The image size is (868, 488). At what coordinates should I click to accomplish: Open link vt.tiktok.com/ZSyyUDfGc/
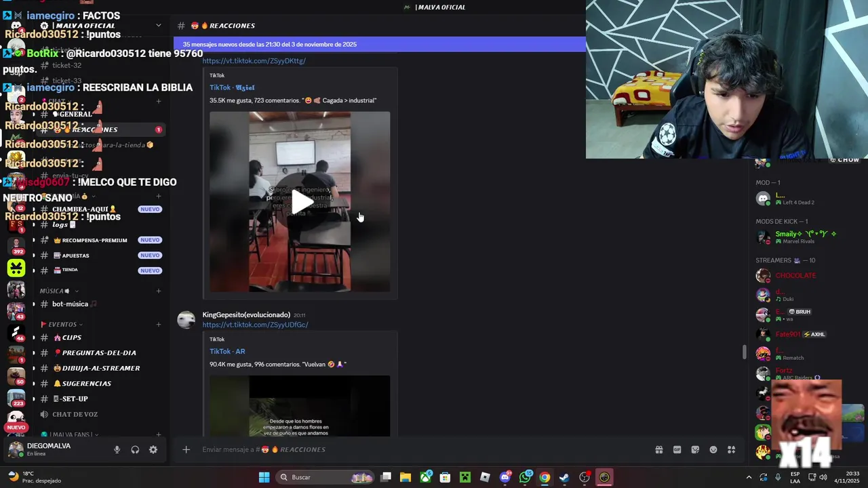(255, 325)
